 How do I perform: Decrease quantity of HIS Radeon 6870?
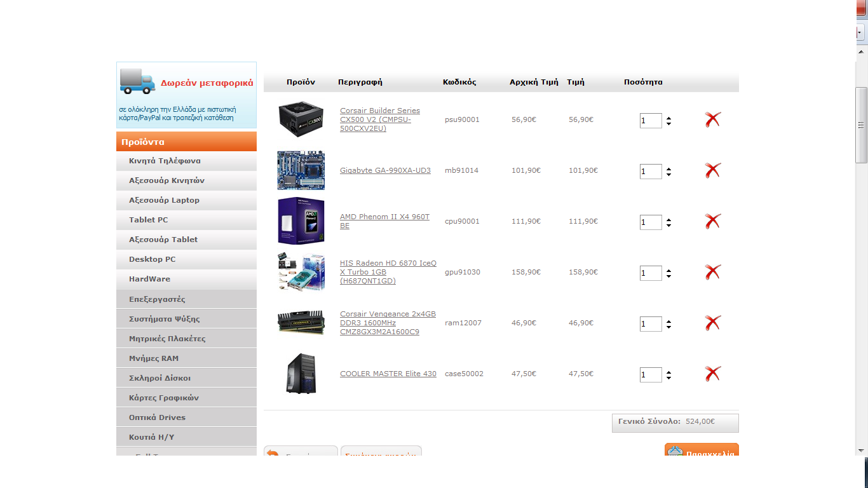pyautogui.click(x=668, y=276)
